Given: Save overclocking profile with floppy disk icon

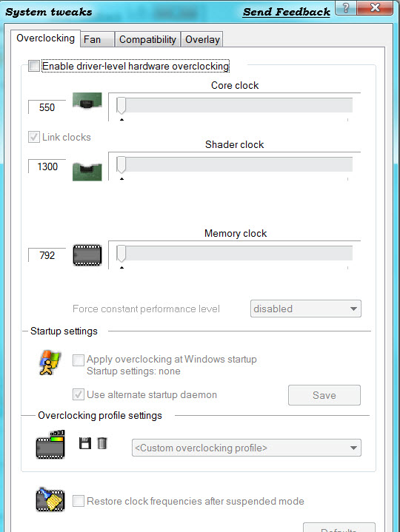Looking at the screenshot, I should [x=85, y=443].
